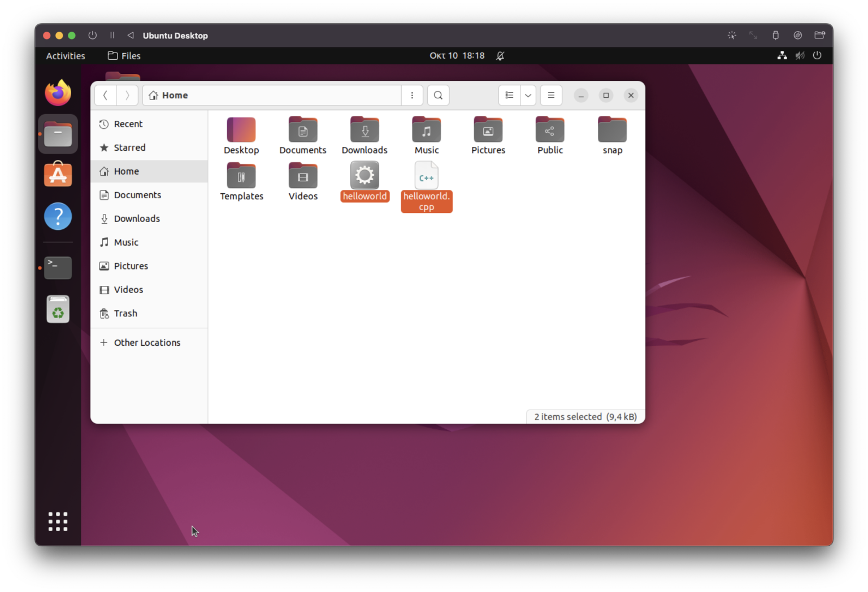Click the search magnifier in Files toolbar
The image size is (868, 592).
click(x=438, y=95)
